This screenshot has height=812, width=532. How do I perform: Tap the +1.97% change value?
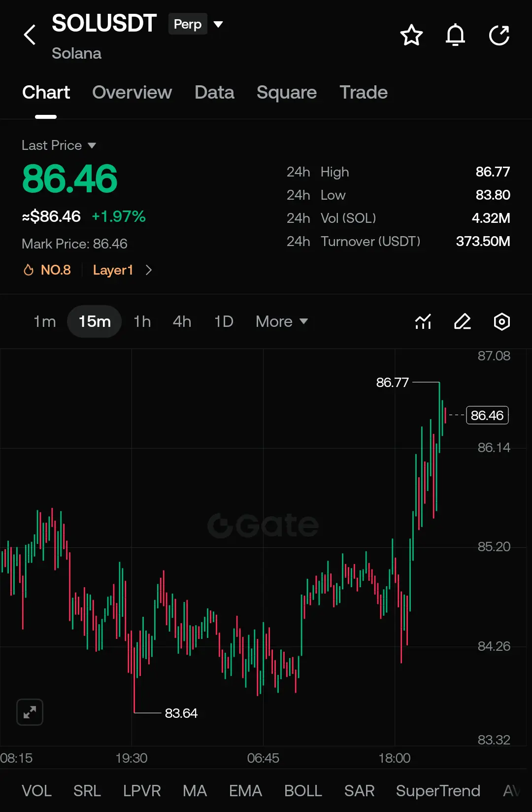coord(119,216)
